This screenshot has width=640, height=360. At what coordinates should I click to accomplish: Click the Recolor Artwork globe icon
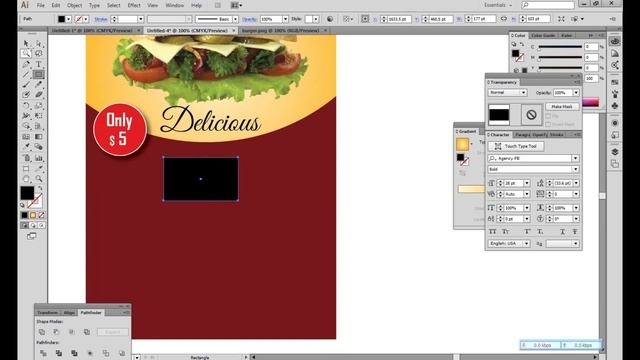click(x=330, y=19)
